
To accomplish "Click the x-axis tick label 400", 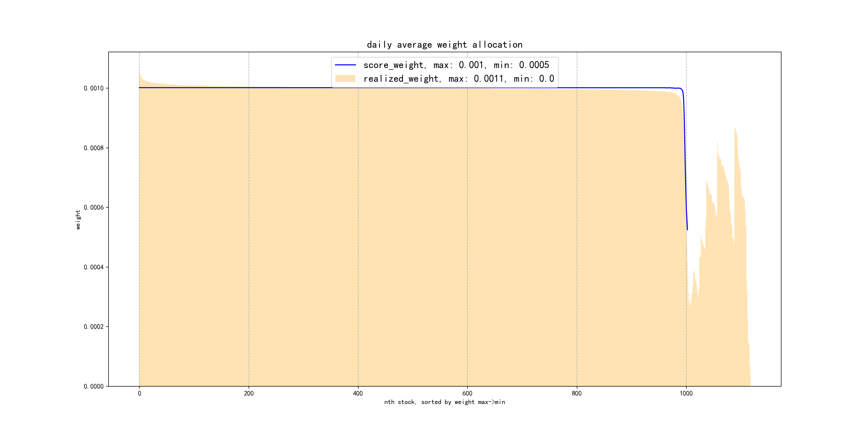I will 358,393.
